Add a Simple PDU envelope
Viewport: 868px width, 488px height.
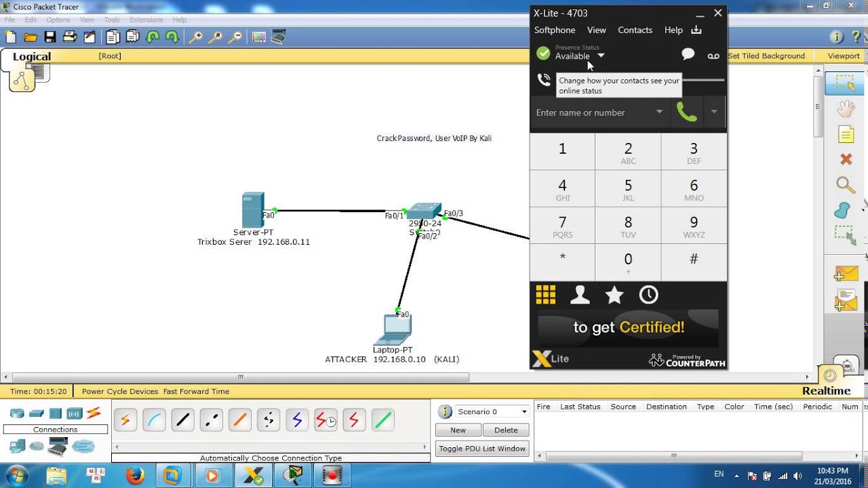coord(846,273)
